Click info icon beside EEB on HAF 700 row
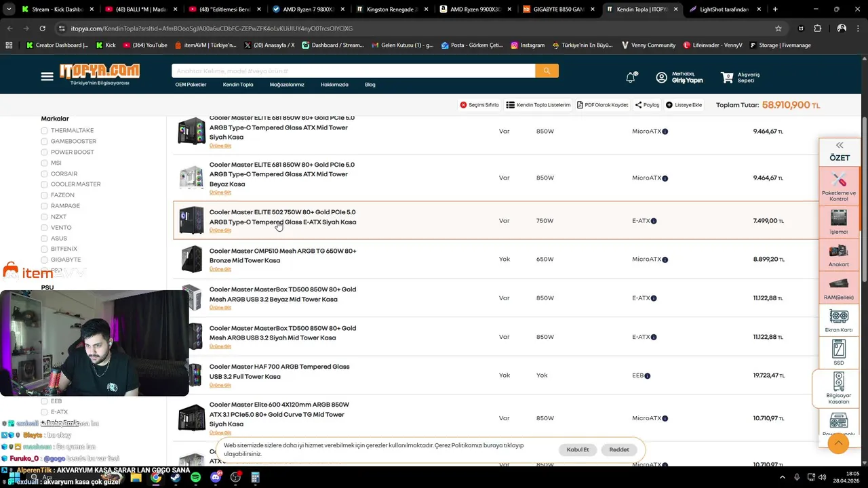Screen dimensions: 868x488 [x=648, y=375]
